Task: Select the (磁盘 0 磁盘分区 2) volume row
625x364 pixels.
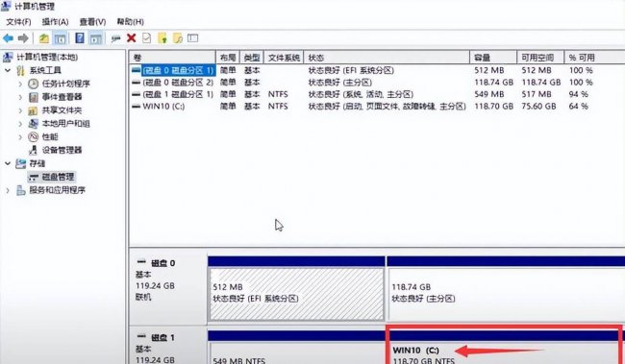Action: (377, 83)
